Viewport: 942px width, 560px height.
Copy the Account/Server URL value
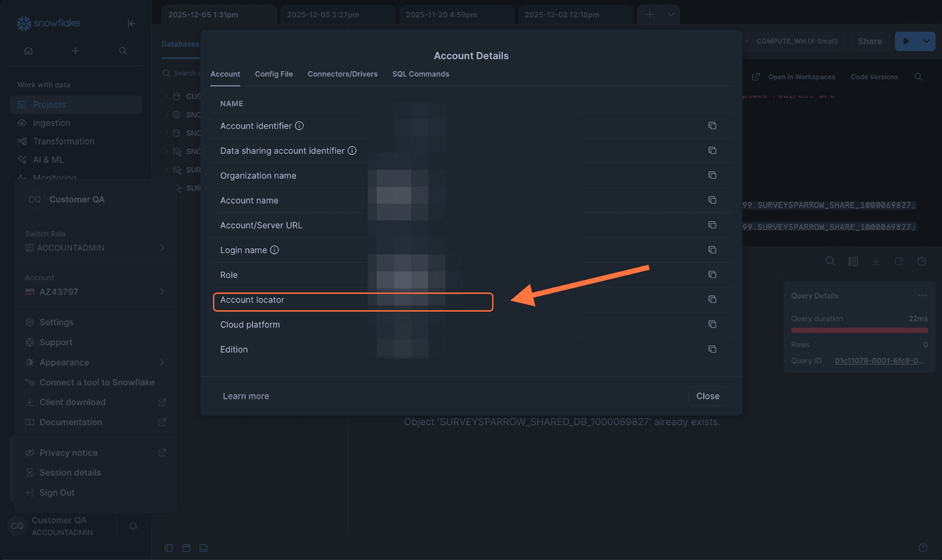tap(712, 225)
